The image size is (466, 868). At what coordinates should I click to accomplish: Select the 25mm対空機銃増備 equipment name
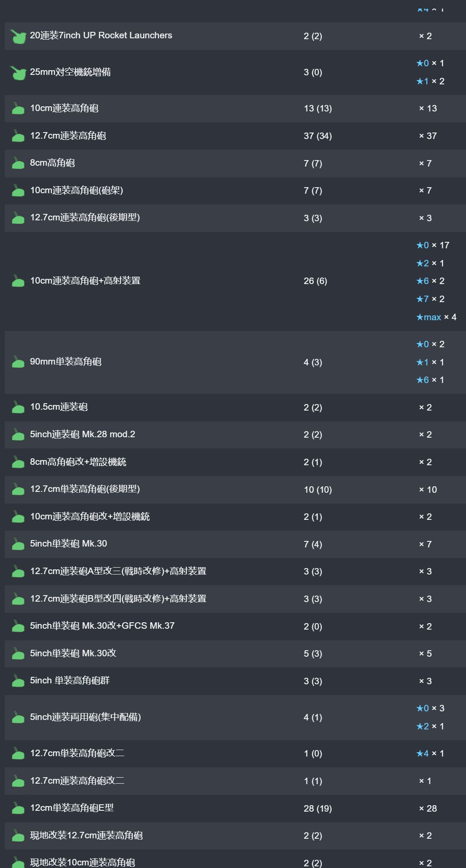(71, 72)
